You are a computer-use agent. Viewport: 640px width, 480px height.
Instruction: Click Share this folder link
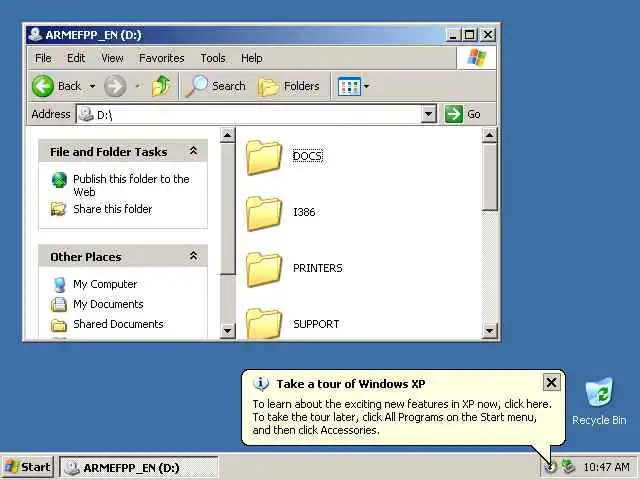point(113,209)
